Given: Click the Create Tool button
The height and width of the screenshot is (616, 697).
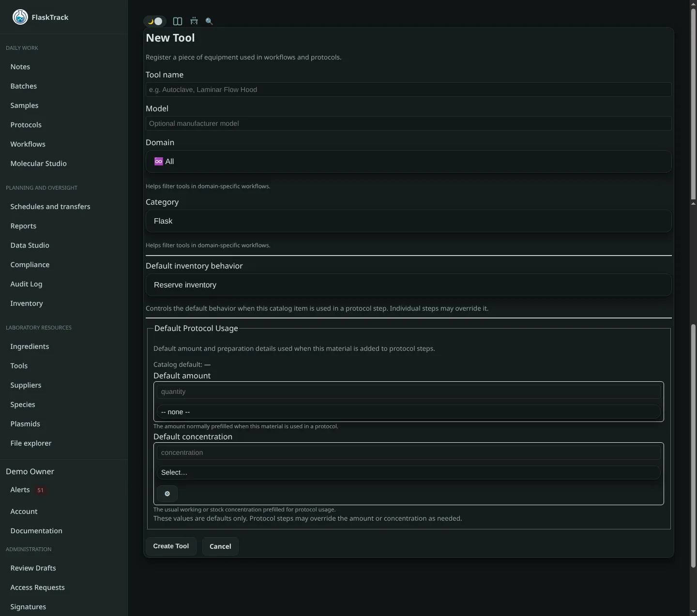Looking at the screenshot, I should (171, 546).
